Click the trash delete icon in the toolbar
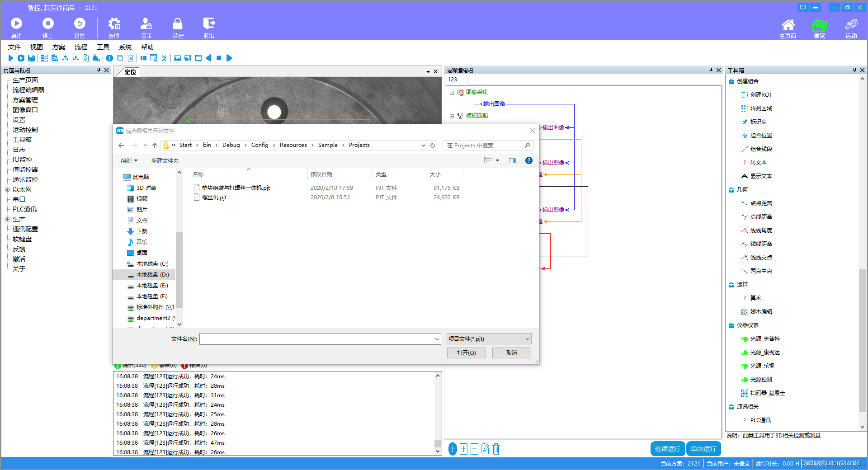868x470 pixels. 130,58
